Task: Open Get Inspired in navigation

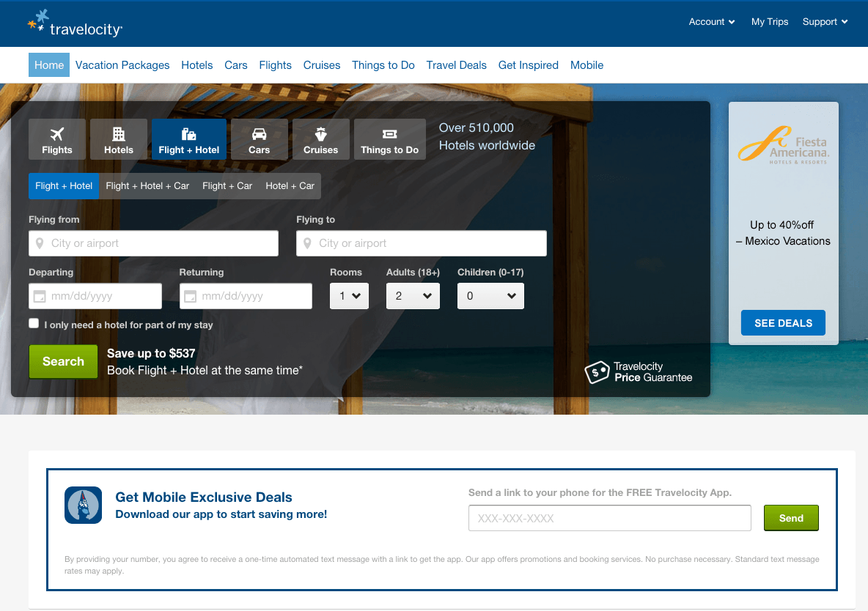Action: (528, 65)
